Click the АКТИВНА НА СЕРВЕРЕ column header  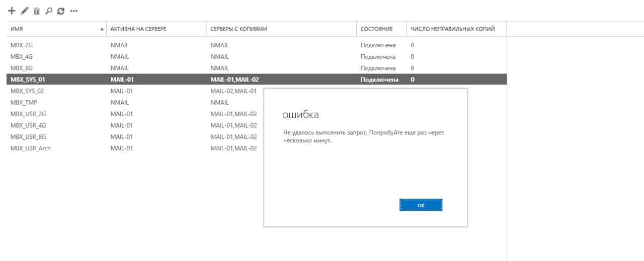tap(156, 29)
